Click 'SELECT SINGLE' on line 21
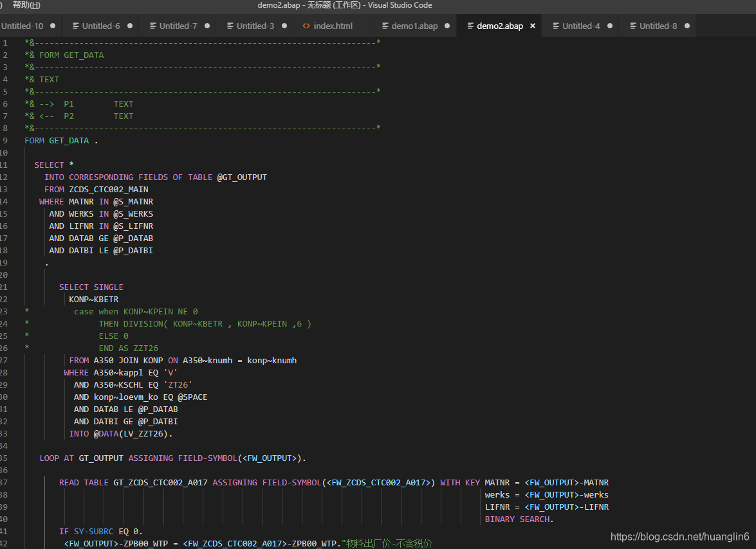756x549 pixels. point(91,287)
